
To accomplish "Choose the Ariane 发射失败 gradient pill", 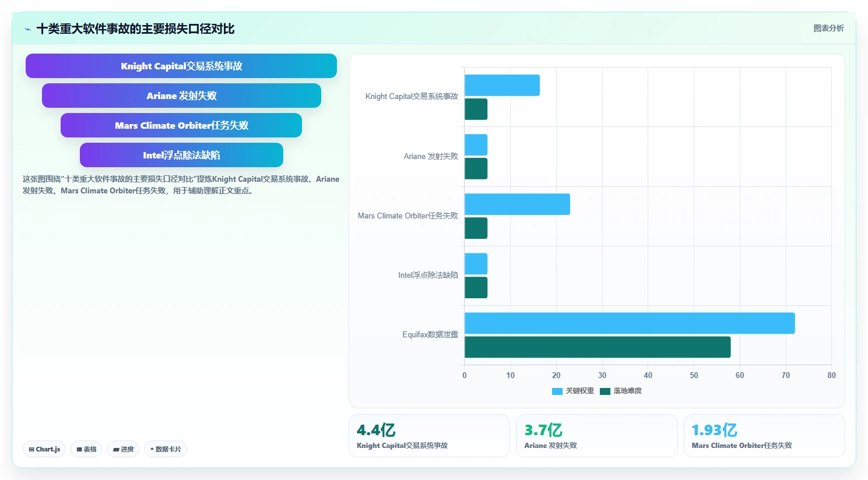I will [181, 96].
